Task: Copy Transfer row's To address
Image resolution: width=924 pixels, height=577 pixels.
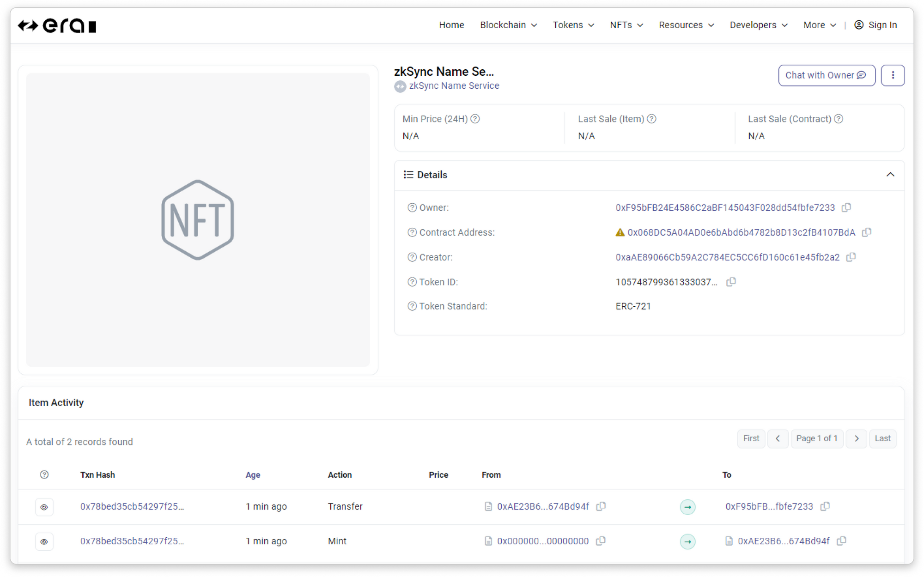Action: [825, 506]
